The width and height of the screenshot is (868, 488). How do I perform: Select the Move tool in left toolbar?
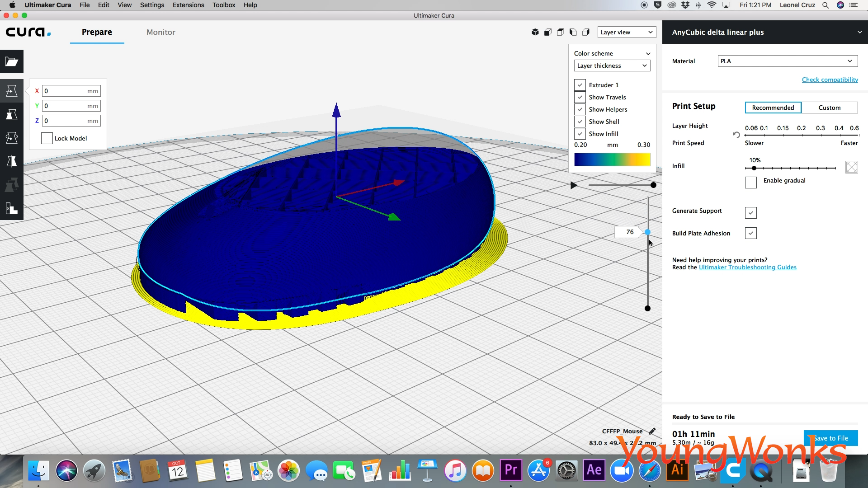coord(12,91)
